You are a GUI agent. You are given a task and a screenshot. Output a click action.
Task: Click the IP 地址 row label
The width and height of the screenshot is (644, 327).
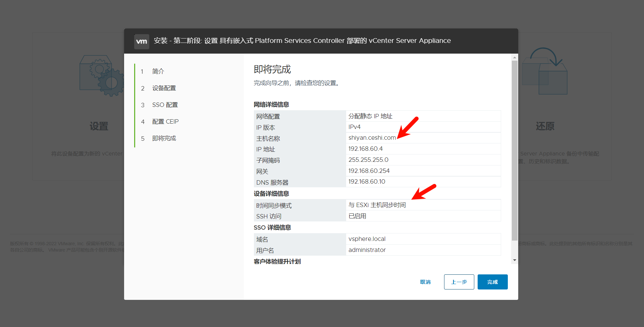(x=266, y=149)
